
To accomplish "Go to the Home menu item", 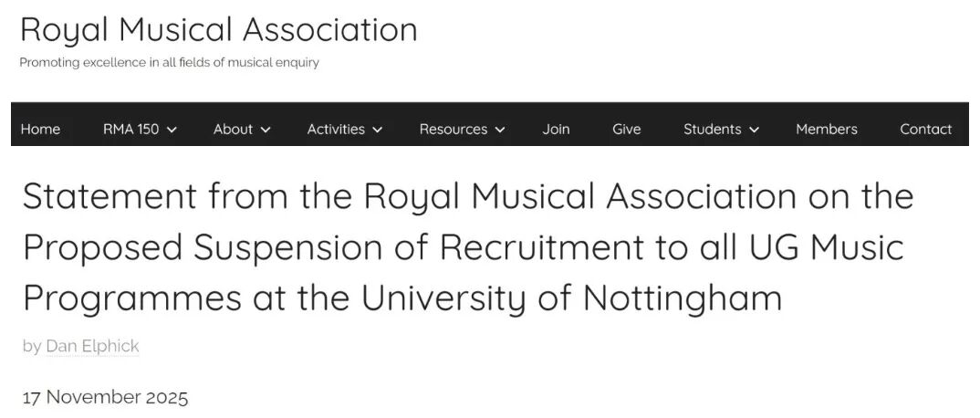I will coord(40,130).
